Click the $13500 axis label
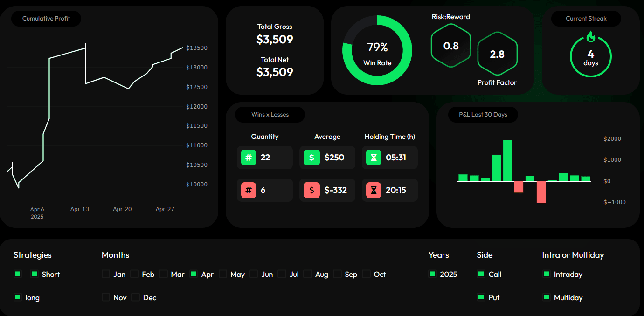The image size is (644, 316). pos(197,48)
